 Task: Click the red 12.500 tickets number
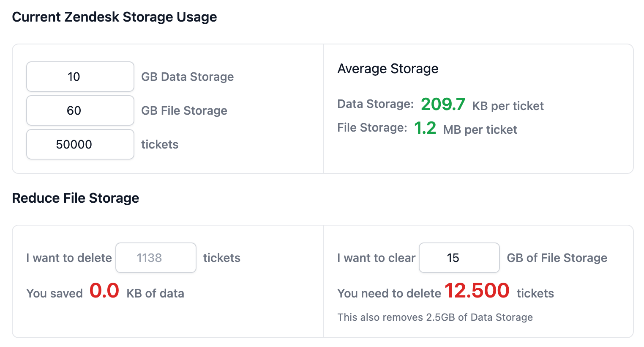pyautogui.click(x=477, y=291)
